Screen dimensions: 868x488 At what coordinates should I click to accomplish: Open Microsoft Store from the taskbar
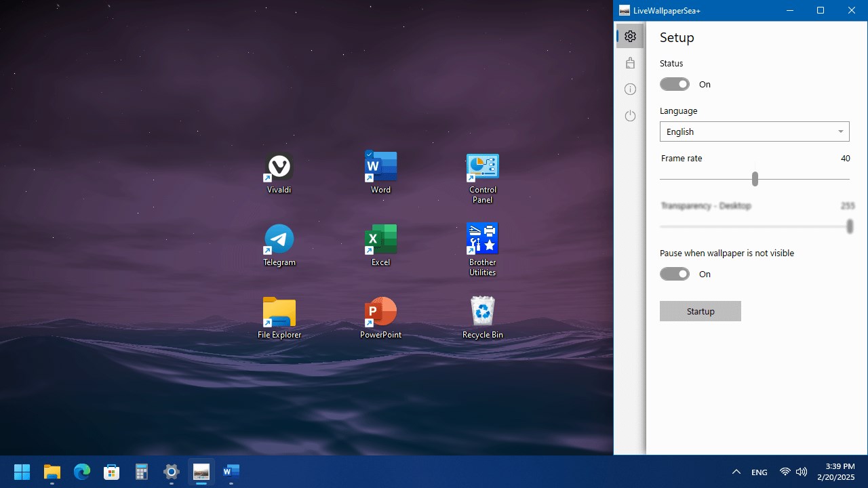pyautogui.click(x=112, y=472)
